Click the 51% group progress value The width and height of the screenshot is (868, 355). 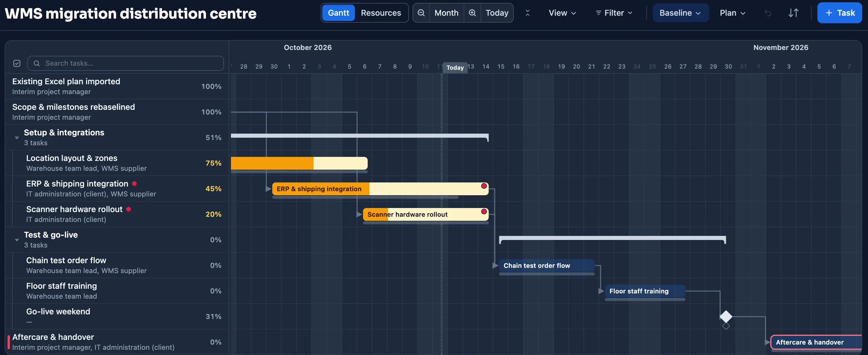(x=213, y=138)
